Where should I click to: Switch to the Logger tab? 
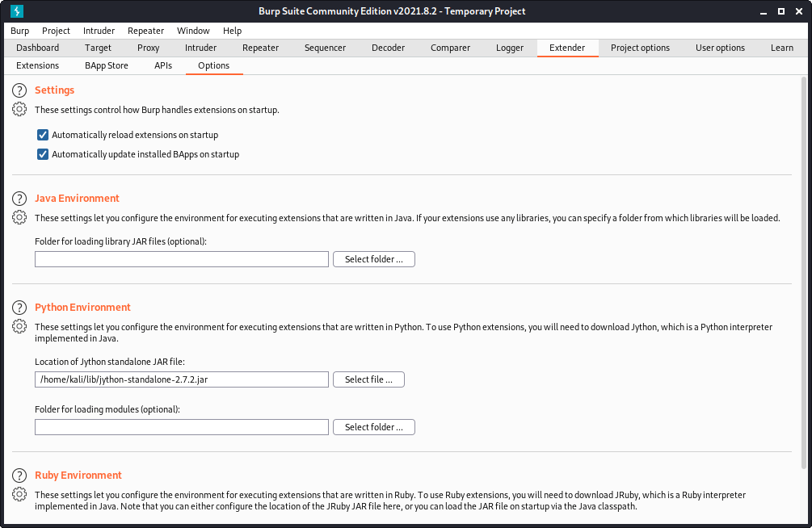[510, 48]
